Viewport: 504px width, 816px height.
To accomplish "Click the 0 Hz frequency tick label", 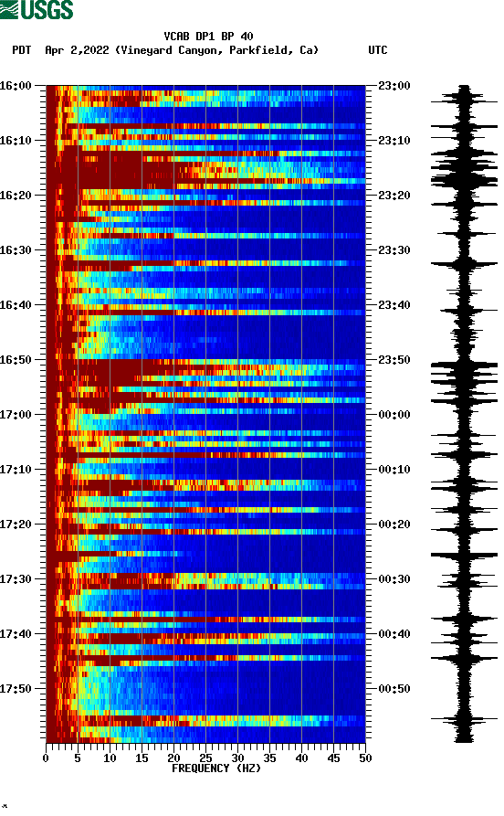I will coord(46,758).
